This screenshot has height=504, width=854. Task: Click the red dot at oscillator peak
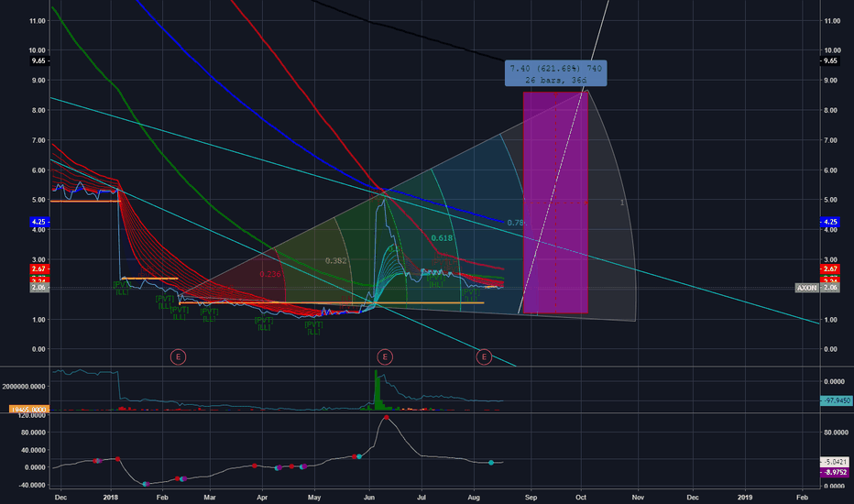point(386,418)
